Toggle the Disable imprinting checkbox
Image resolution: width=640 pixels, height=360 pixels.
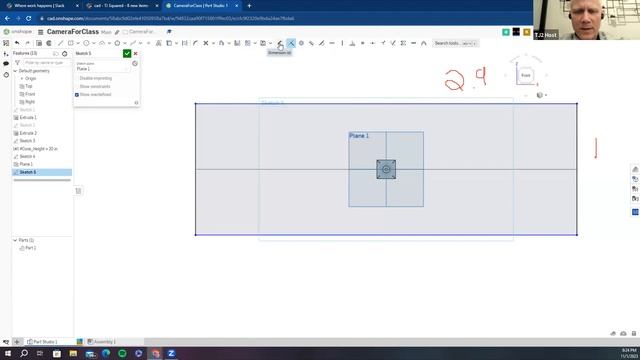click(x=77, y=78)
